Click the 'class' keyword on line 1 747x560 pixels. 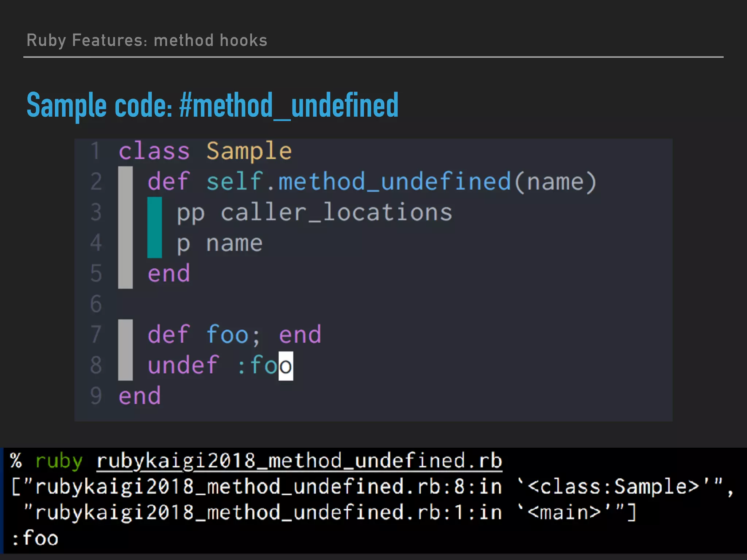click(154, 151)
